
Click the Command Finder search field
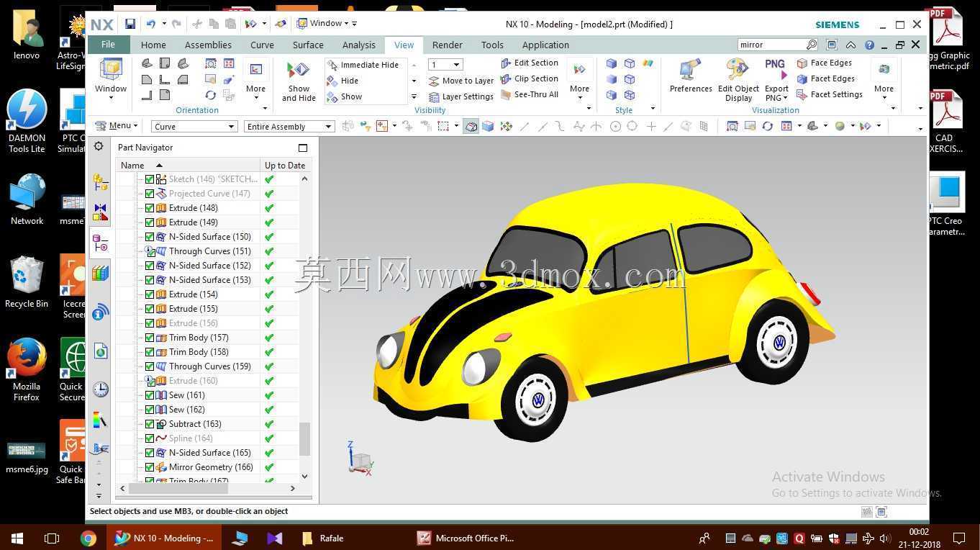(771, 45)
